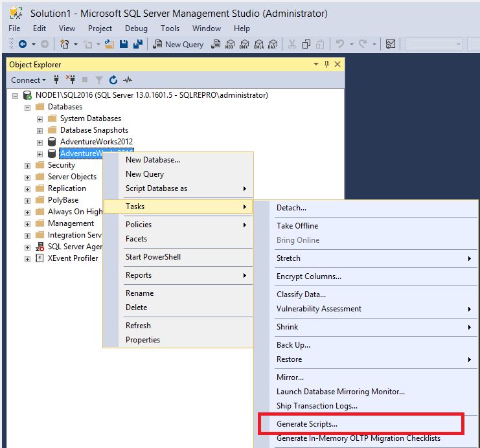Open the Tools menu
The image size is (480, 448).
coord(170,28)
